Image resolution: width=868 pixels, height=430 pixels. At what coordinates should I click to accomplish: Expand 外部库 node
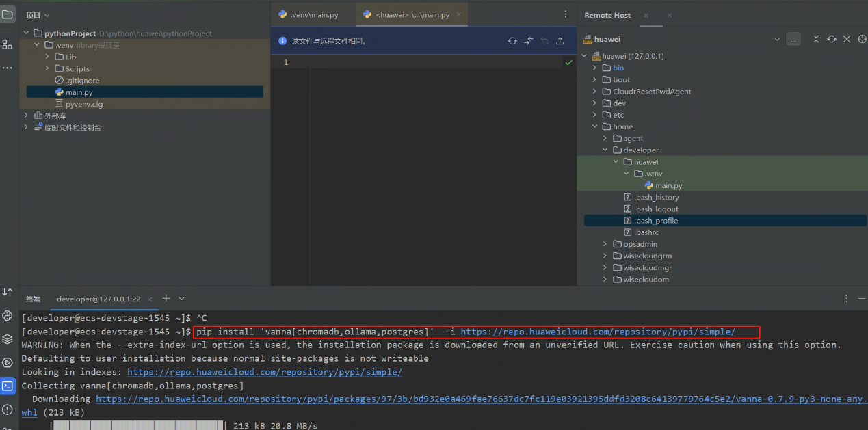pyautogui.click(x=27, y=116)
